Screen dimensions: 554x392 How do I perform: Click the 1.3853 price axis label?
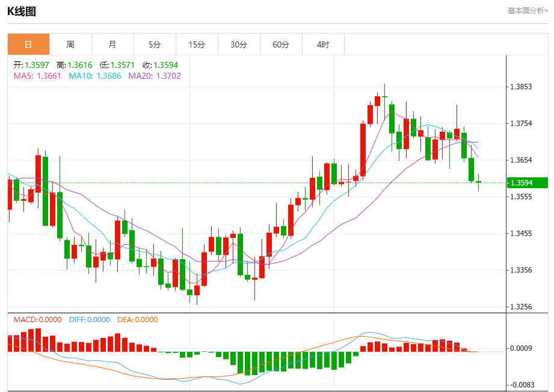point(521,87)
